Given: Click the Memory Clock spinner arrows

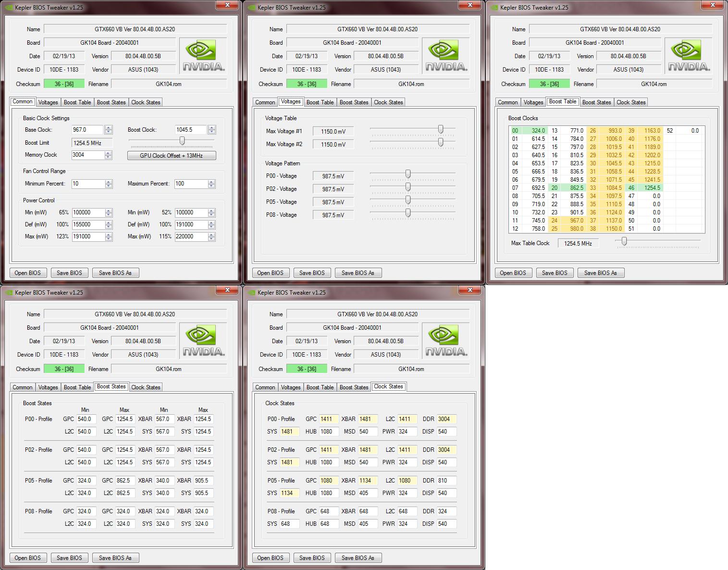Looking at the screenshot, I should click(109, 155).
